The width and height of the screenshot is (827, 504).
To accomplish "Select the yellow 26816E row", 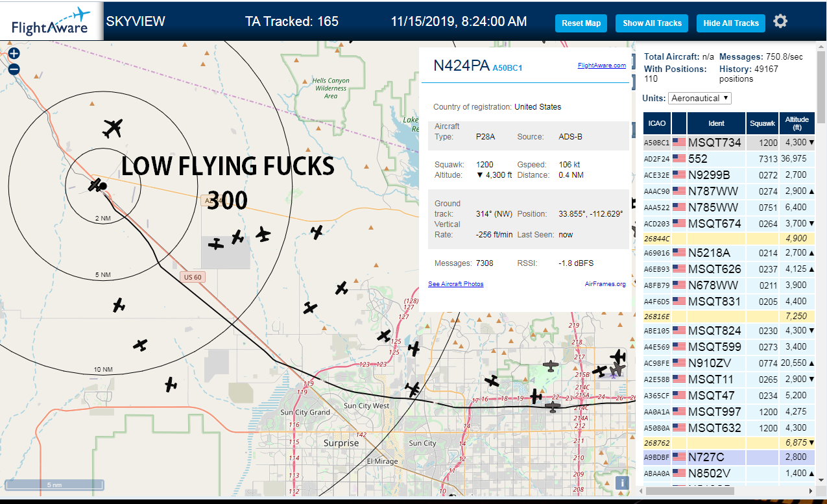I will coord(729,316).
